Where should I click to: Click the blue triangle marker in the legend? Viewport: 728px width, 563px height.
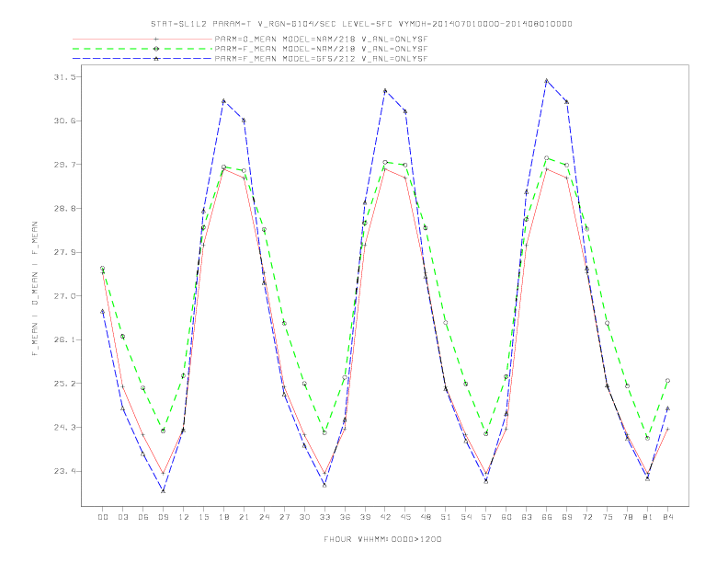pyautogui.click(x=156, y=59)
